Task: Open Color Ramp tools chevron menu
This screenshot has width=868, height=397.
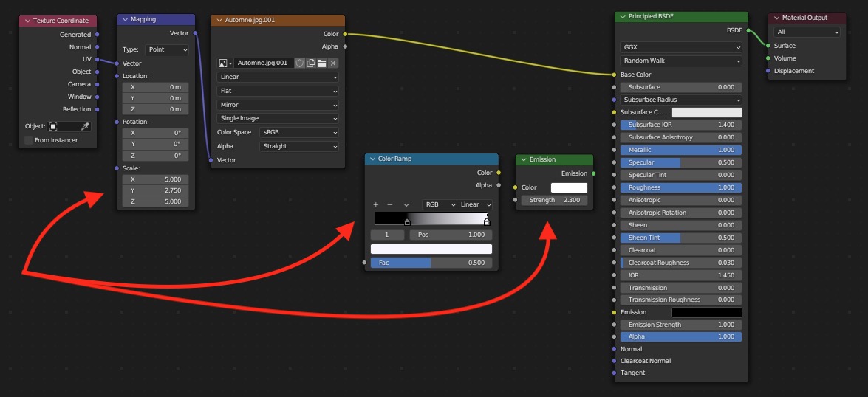Action: click(x=406, y=204)
